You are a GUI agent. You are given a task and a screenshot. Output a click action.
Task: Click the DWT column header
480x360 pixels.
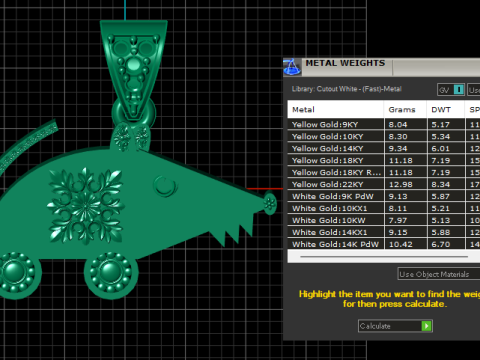tap(446, 109)
